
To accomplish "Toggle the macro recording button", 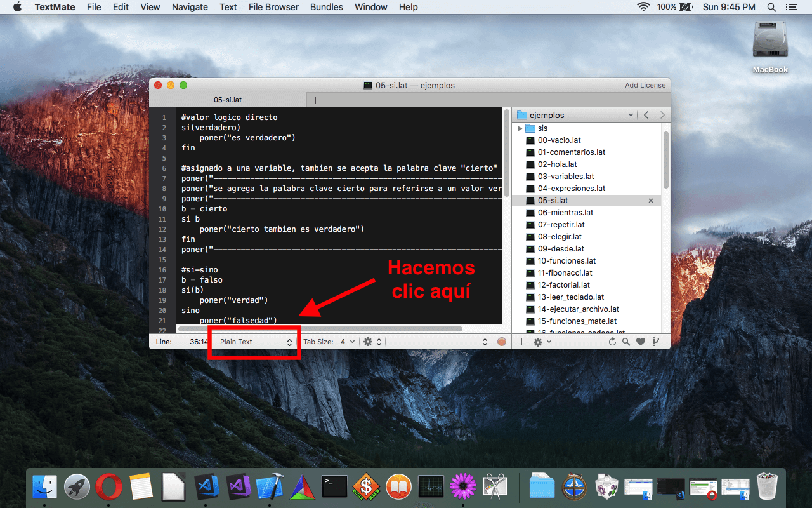I will [502, 342].
